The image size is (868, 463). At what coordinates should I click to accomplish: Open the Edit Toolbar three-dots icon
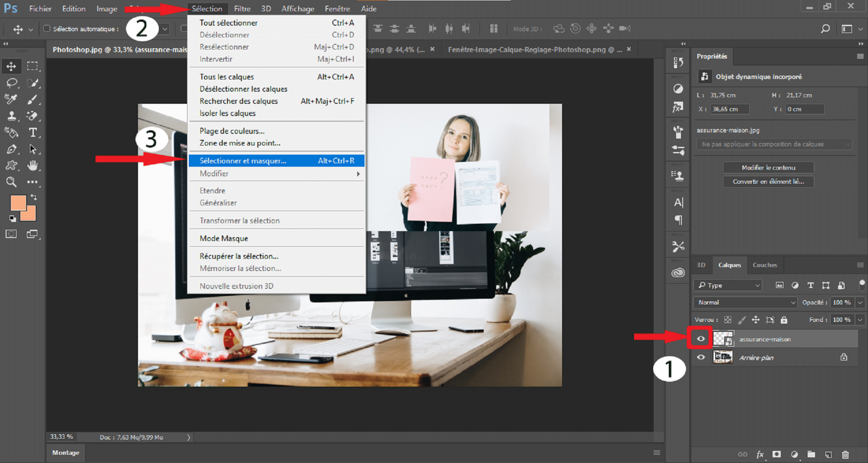[33, 182]
